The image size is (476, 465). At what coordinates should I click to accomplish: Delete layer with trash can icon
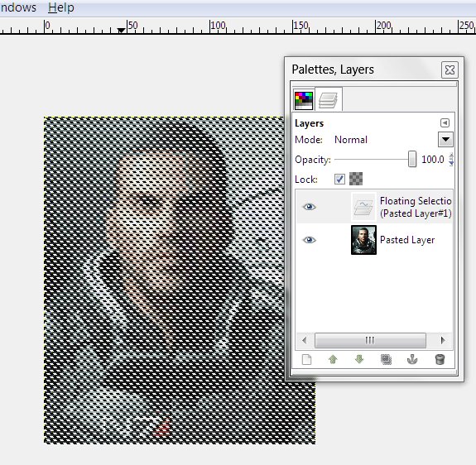click(440, 360)
